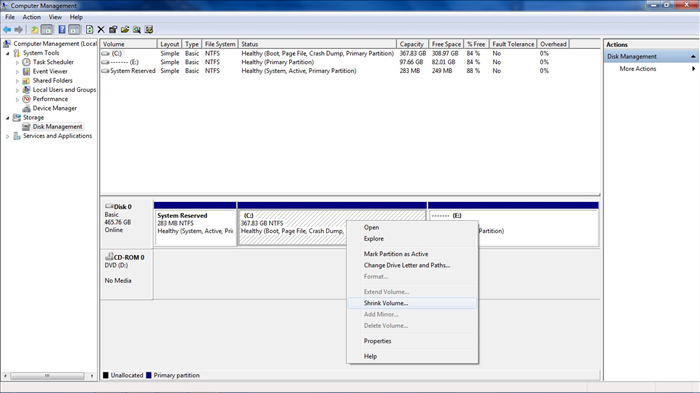Click the blue Back arrow in toolbar
The height and width of the screenshot is (393, 700).
coord(7,29)
